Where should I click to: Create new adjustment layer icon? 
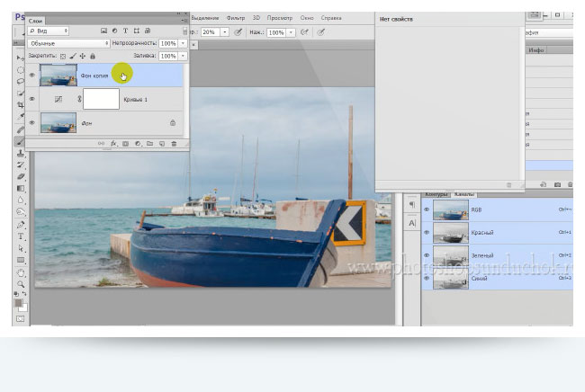point(138,144)
